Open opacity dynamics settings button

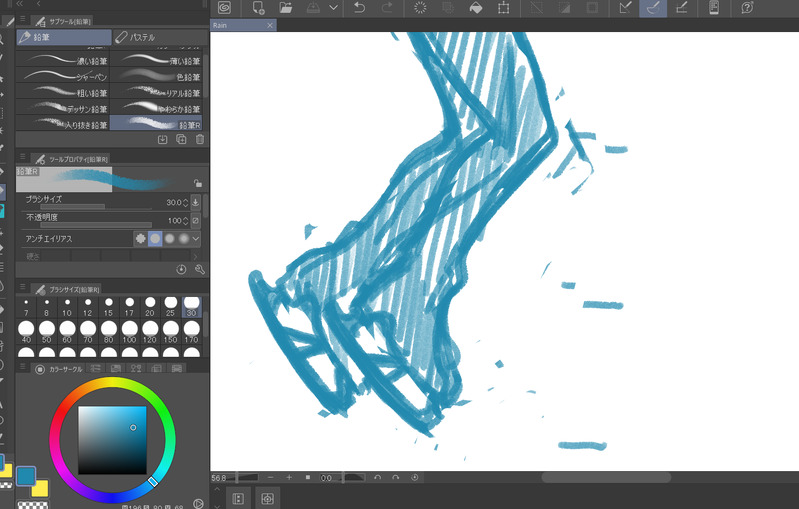[195, 221]
